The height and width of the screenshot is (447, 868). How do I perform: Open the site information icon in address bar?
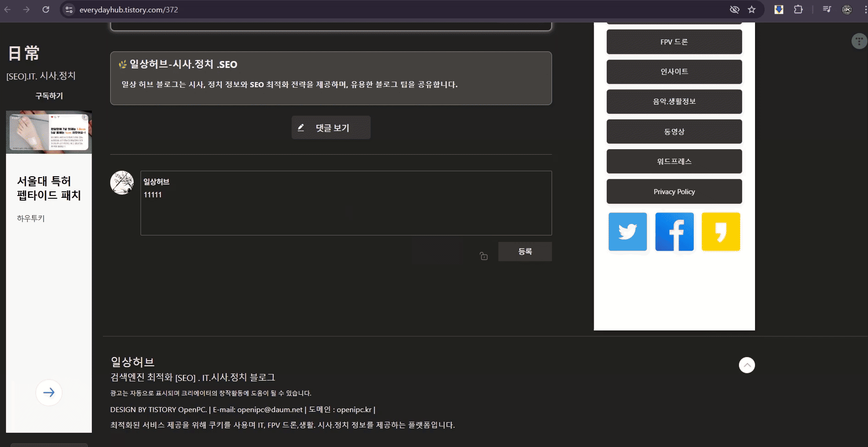point(69,9)
